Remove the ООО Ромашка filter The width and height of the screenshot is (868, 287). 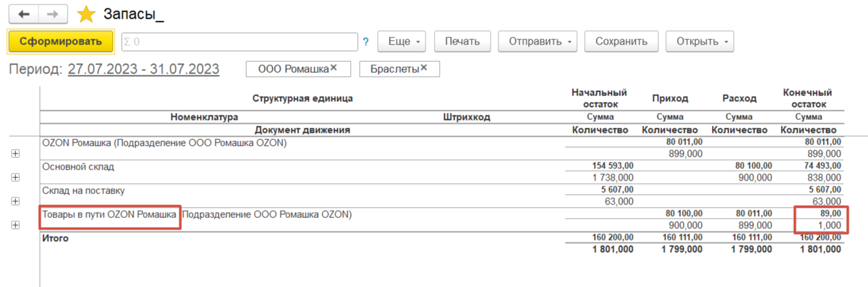[x=334, y=68]
